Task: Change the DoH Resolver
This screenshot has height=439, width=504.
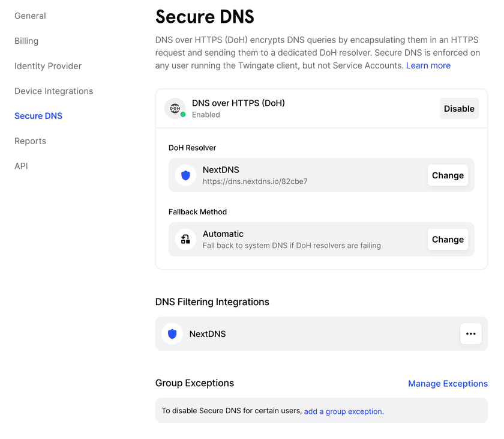Action: pos(448,175)
